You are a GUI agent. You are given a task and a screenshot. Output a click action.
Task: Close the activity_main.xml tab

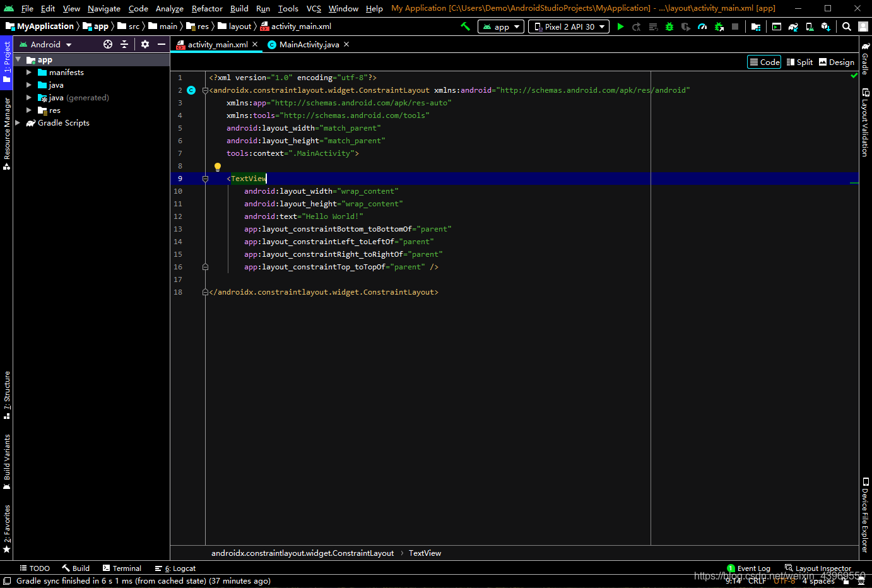[x=255, y=44]
